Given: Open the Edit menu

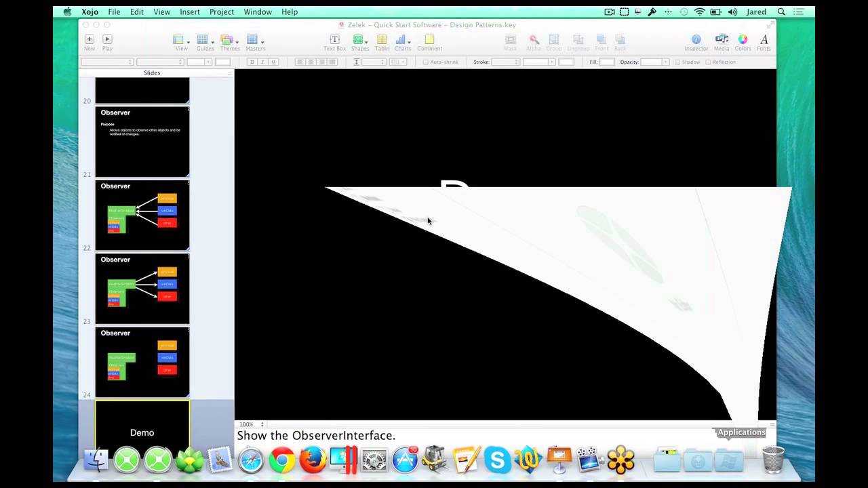Looking at the screenshot, I should [x=137, y=12].
